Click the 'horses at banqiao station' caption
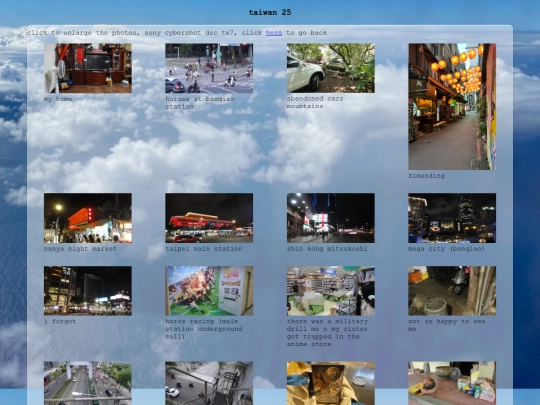Image resolution: width=540 pixels, height=405 pixels. [200, 103]
